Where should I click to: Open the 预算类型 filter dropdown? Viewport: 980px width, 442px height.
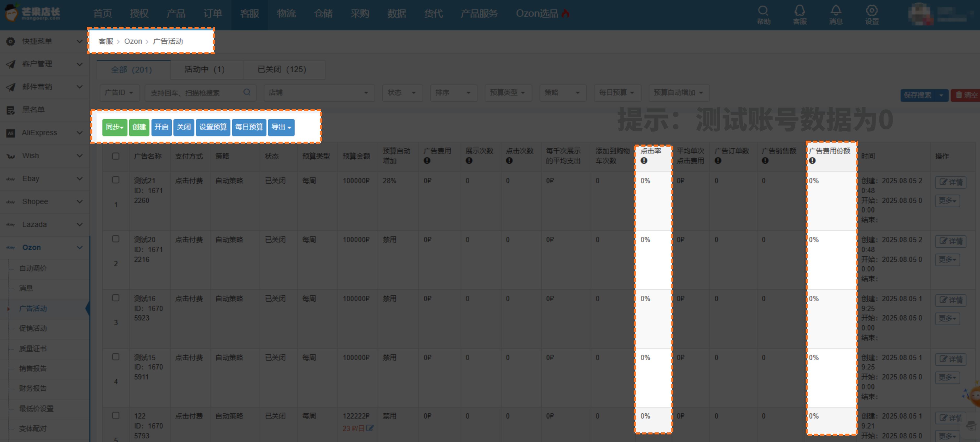click(x=508, y=93)
